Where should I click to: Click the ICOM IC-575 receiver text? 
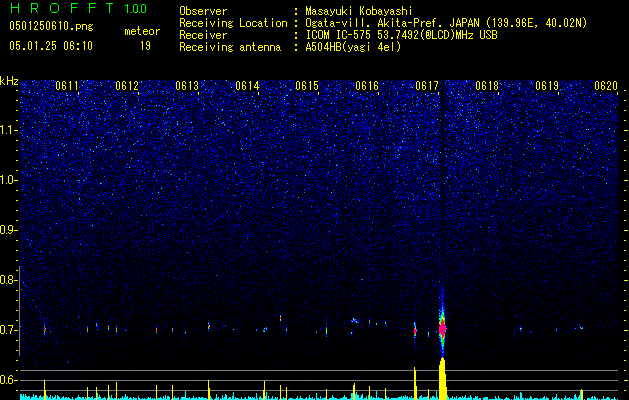[x=401, y=35]
